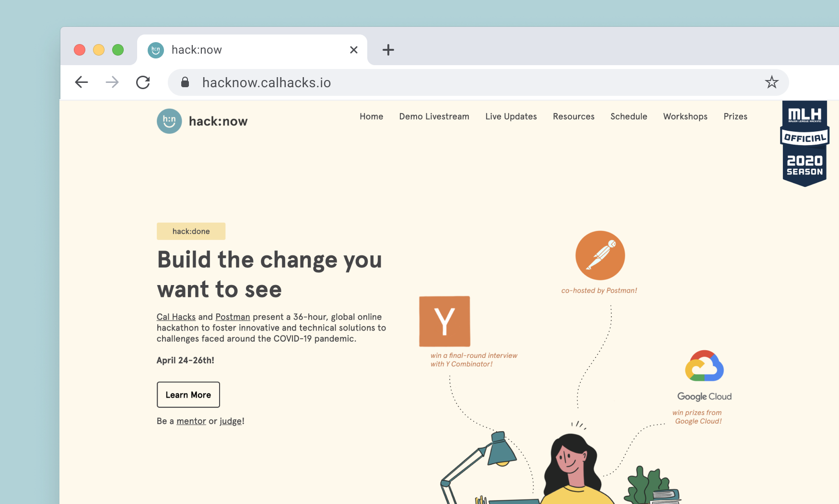Follow the judge link

231,421
